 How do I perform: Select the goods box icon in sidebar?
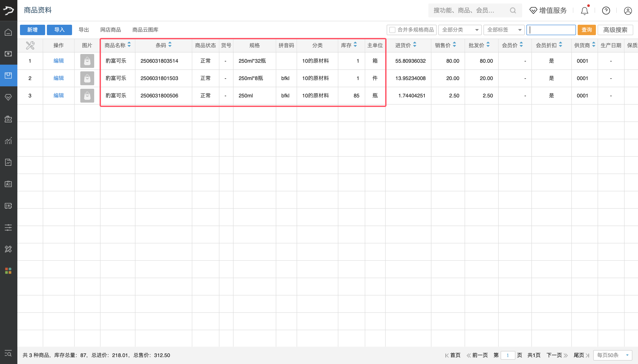pos(8,75)
